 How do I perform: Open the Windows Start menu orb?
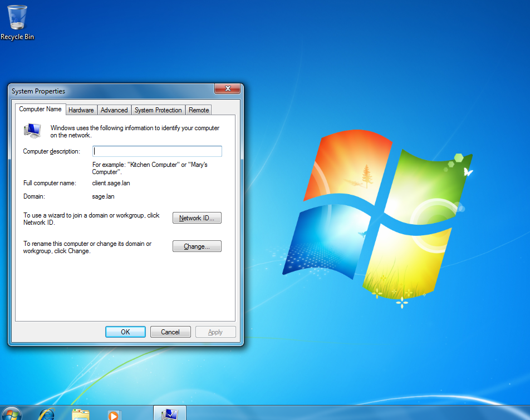pyautogui.click(x=12, y=413)
